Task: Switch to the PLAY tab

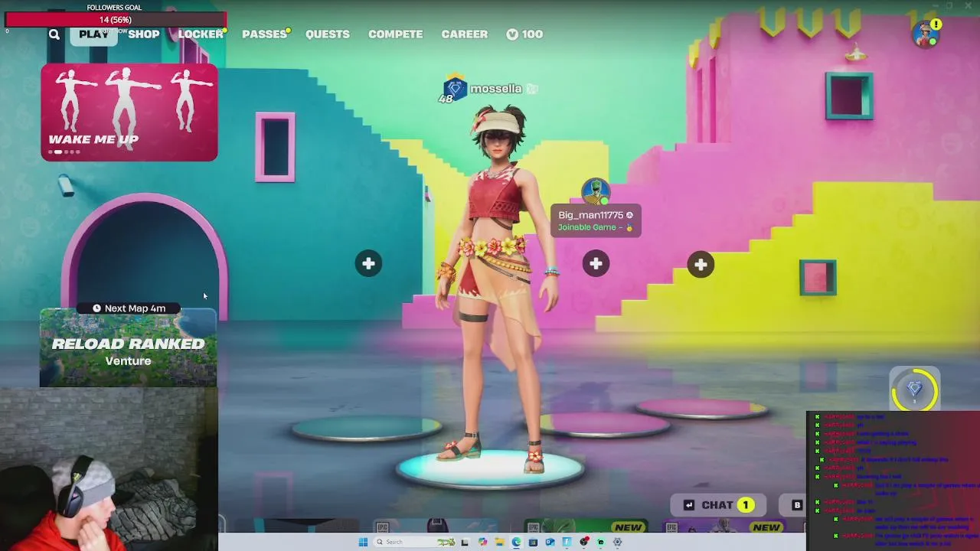Action: 93,34
